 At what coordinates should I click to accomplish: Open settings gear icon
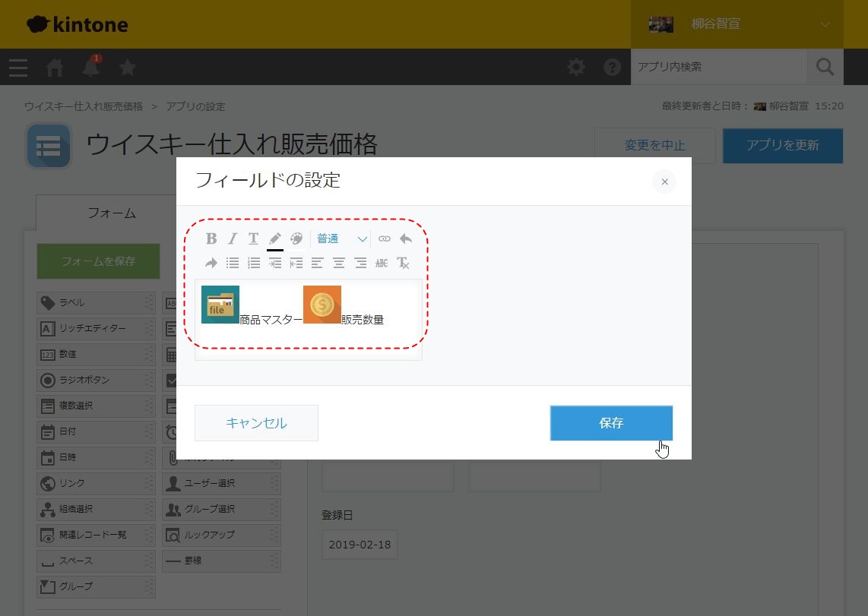pos(575,67)
